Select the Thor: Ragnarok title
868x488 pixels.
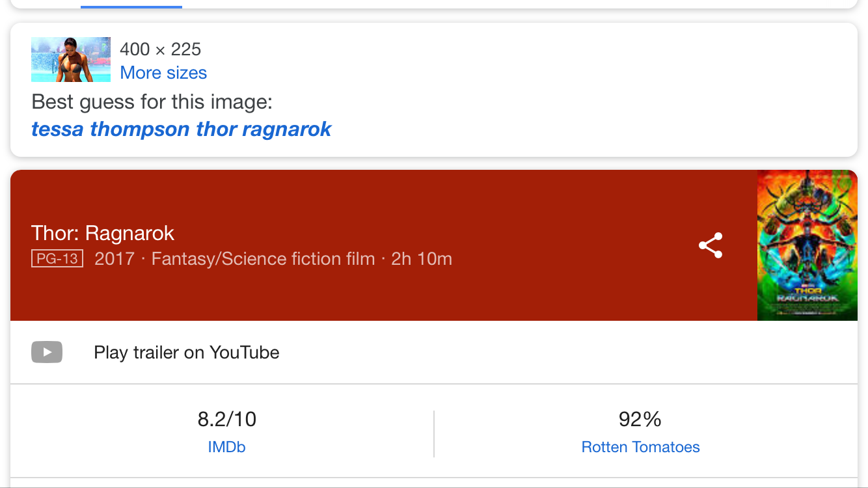[103, 233]
